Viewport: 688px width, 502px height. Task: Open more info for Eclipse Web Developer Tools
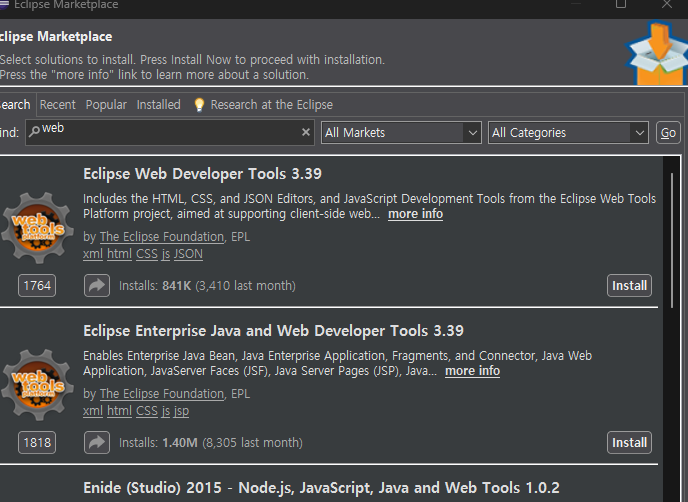click(415, 214)
